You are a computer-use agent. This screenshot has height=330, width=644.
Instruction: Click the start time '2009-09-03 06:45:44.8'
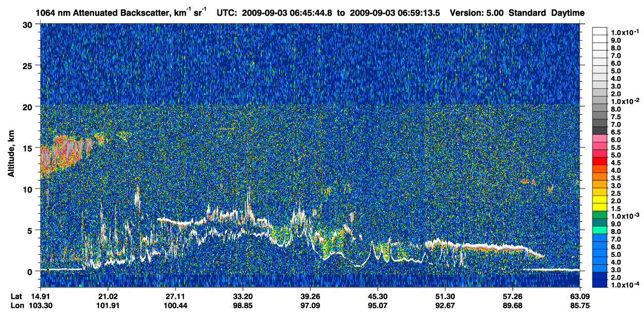(288, 13)
